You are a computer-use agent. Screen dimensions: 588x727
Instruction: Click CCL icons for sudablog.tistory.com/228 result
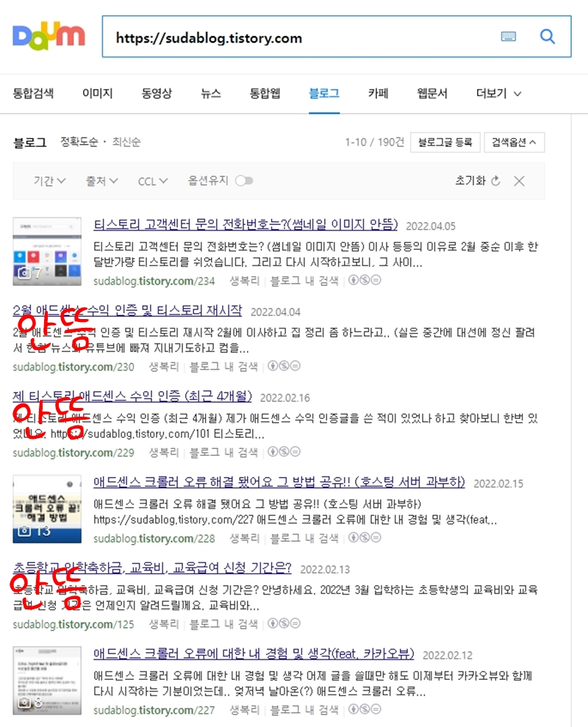pyautogui.click(x=365, y=537)
